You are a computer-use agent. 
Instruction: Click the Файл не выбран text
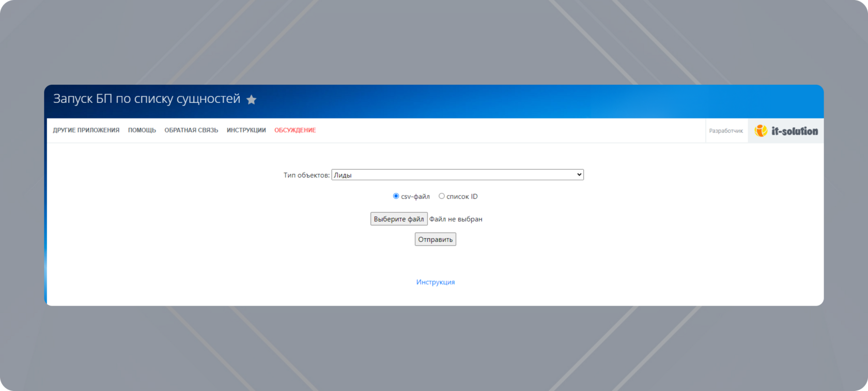456,219
